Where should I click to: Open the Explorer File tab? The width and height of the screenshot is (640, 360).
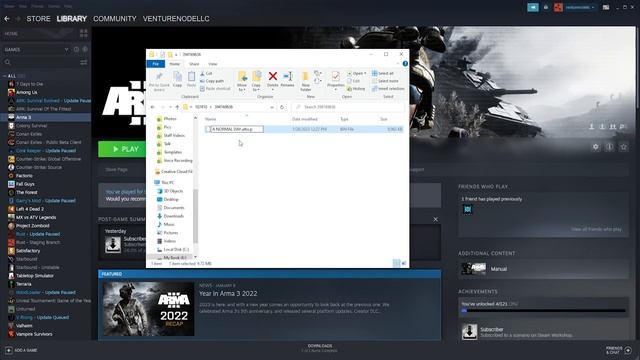pos(156,64)
